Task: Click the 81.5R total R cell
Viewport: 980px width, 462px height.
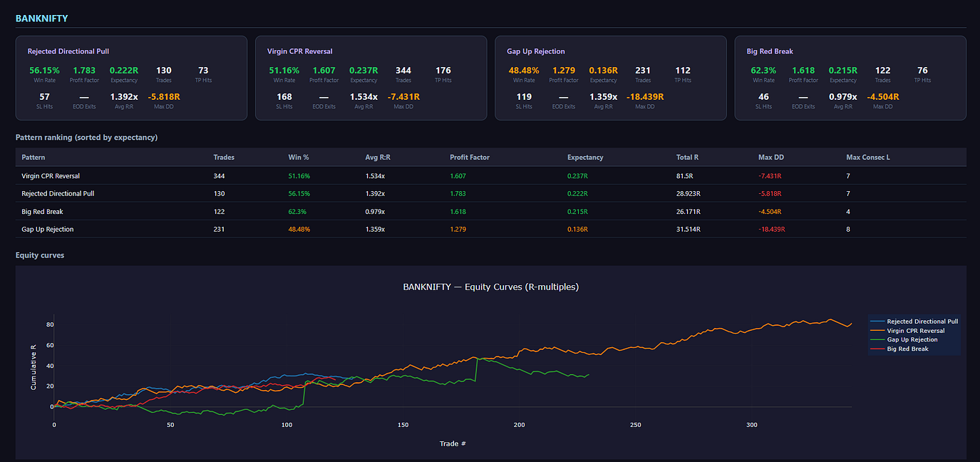Action: (x=685, y=175)
